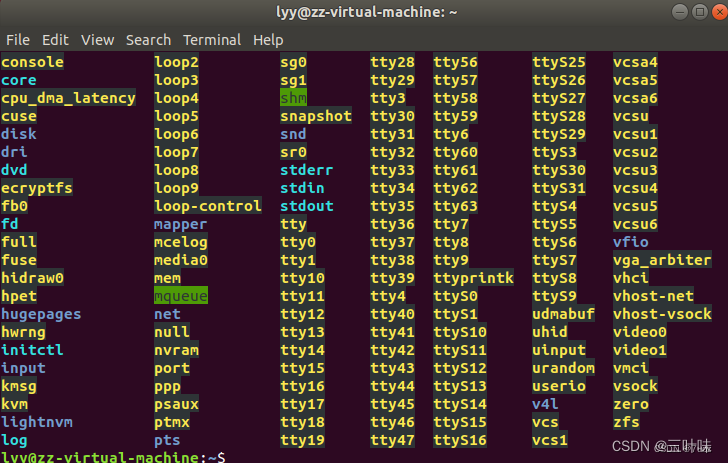Click the 'nvram' entry
The height and width of the screenshot is (463, 728).
click(176, 350)
